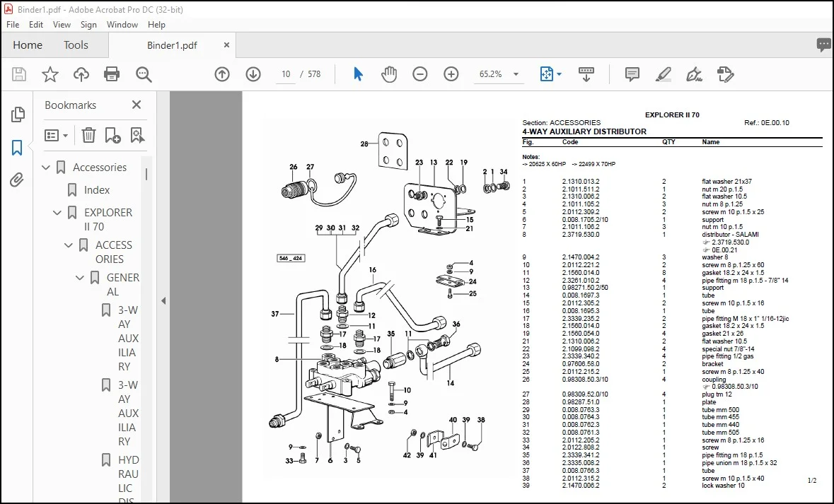Go to the previous page arrow

coord(222,74)
